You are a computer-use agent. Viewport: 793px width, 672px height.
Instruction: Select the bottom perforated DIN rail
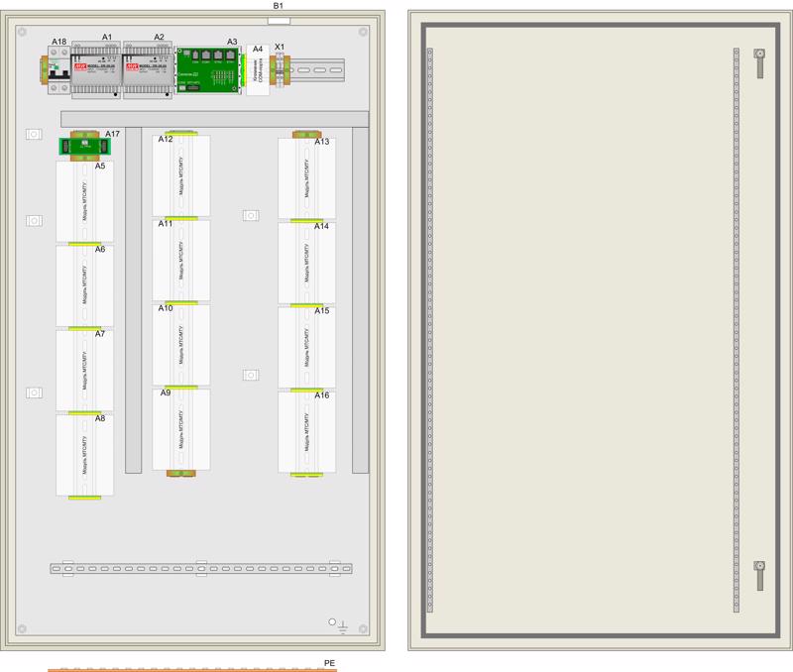(x=194, y=569)
